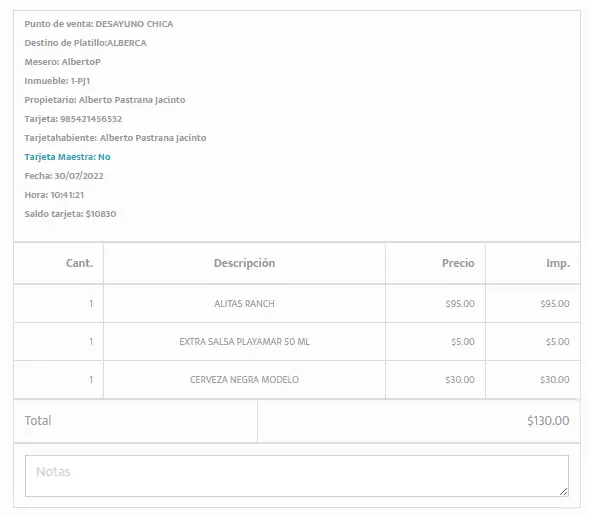The height and width of the screenshot is (516, 590).
Task: Click the quantity cell of EXTRA SALSA row
Action: (x=58, y=342)
